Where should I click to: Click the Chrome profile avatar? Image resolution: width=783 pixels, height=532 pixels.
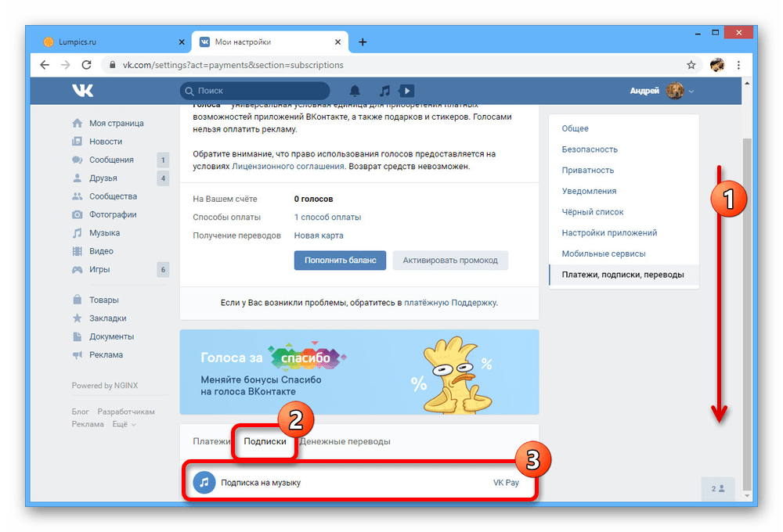tap(717, 65)
